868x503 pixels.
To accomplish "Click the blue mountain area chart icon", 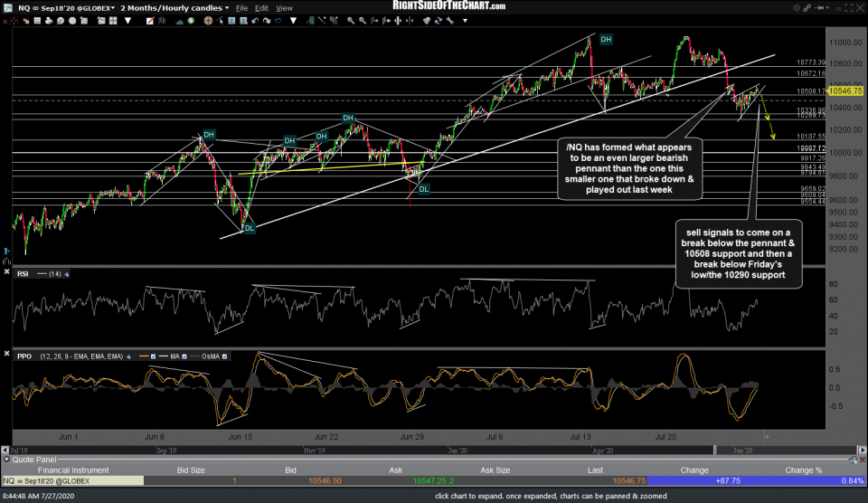I will (x=179, y=21).
